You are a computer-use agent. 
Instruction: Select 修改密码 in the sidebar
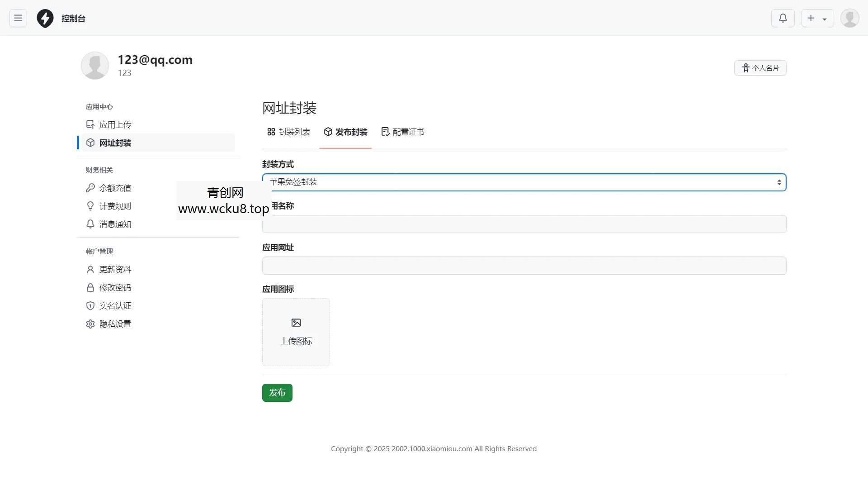[x=115, y=287]
